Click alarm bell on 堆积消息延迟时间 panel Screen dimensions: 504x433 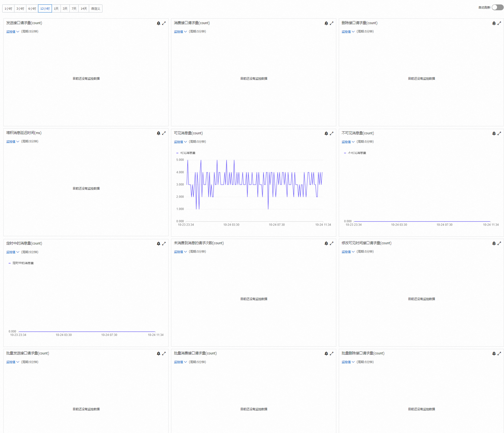click(x=159, y=133)
